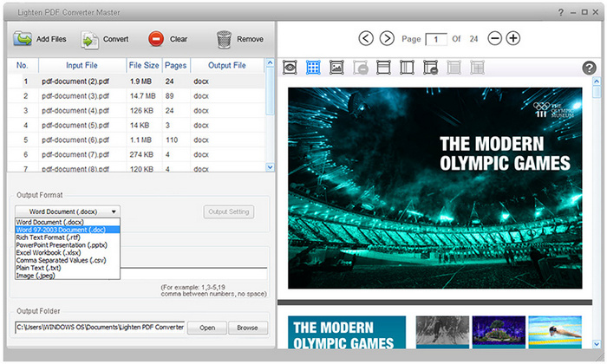Open the help question mark icon
Viewport: 607px width, 364px height.
[589, 68]
